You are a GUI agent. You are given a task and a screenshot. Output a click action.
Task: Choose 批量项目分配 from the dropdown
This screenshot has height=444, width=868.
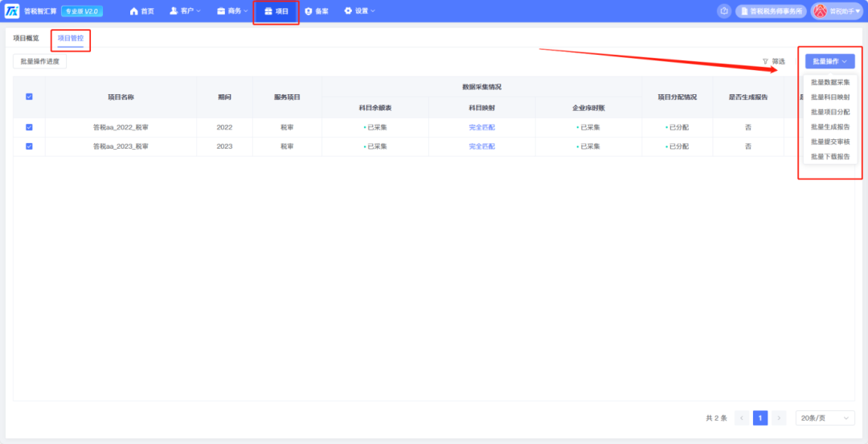tap(830, 112)
